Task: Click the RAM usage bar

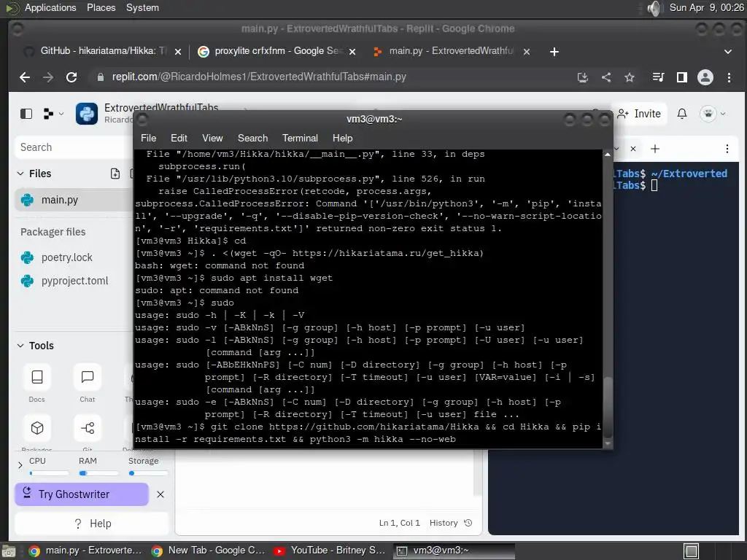Action: (98, 473)
